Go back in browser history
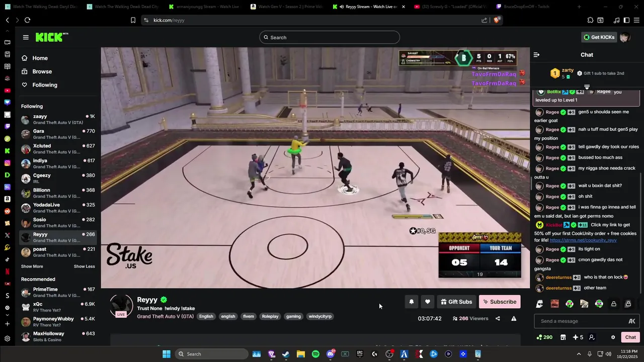Viewport: 644px width, 362px height. 7,20
